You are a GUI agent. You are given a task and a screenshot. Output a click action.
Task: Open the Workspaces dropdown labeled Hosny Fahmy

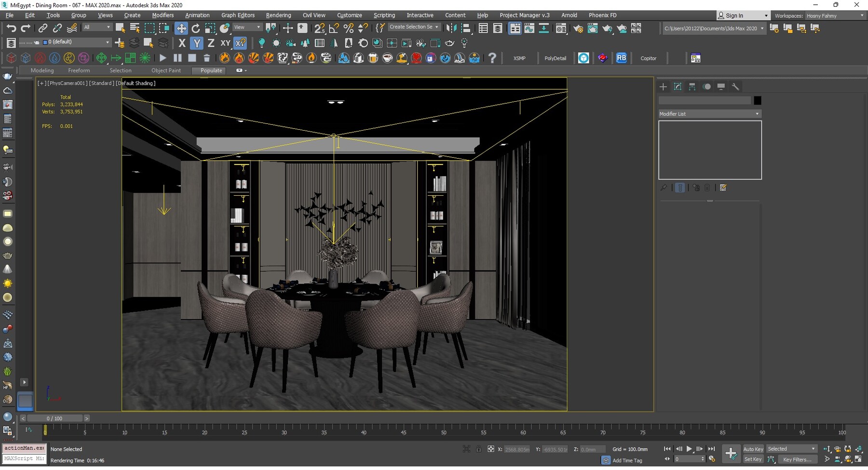tap(834, 15)
